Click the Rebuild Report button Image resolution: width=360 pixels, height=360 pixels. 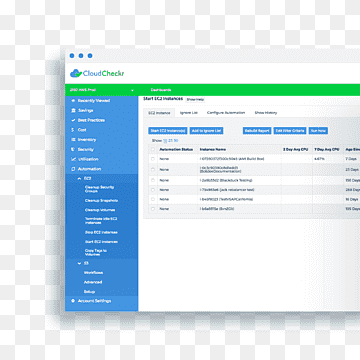point(257,131)
